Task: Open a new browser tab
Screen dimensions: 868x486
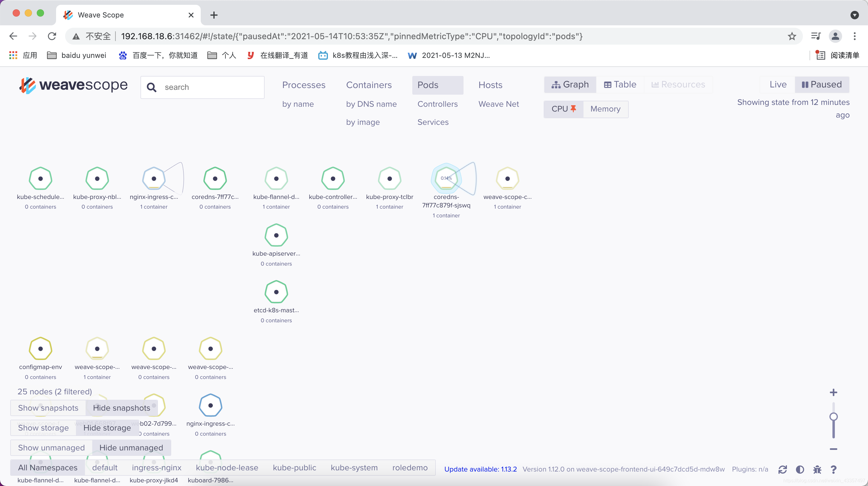Action: [214, 15]
